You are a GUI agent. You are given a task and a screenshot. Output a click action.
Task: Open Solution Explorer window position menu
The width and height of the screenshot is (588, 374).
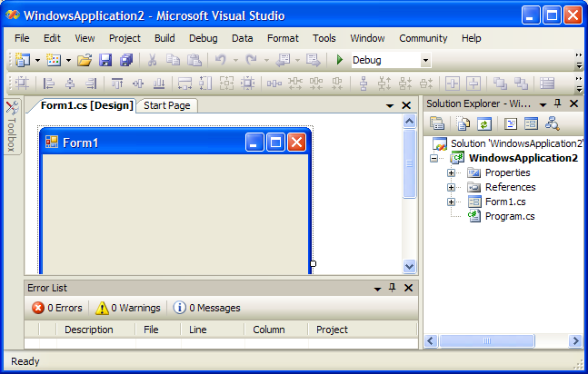click(543, 104)
